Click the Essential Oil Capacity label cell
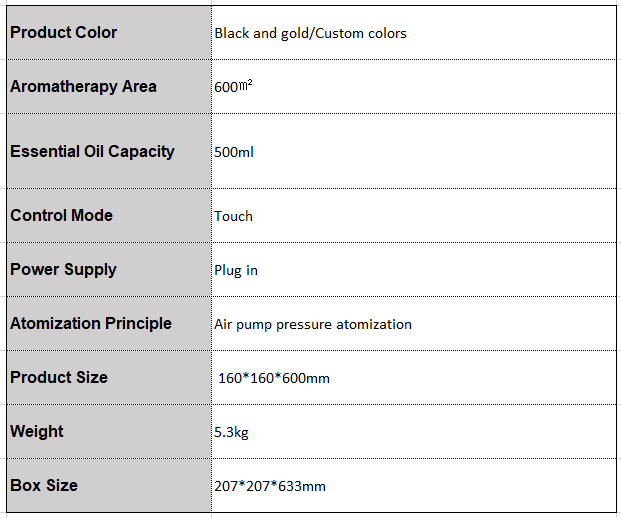Image resolution: width=621 pixels, height=518 pixels. [109, 151]
